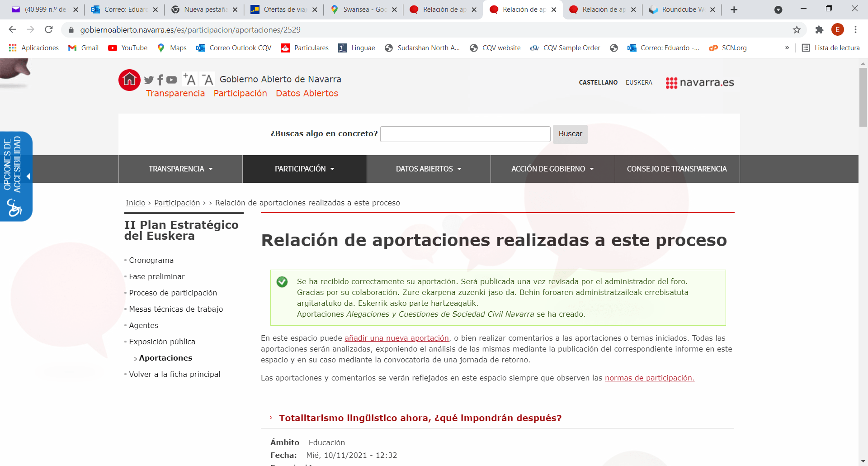Screen dimensions: 868x466
Task: Select CONSEJO DE TRANSPARENCIA in the menu
Action: (676, 169)
